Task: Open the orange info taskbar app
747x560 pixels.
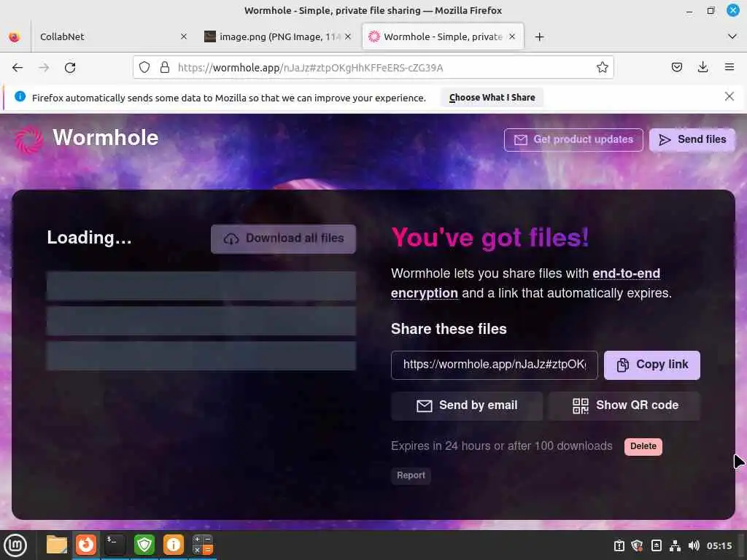Action: point(174,545)
